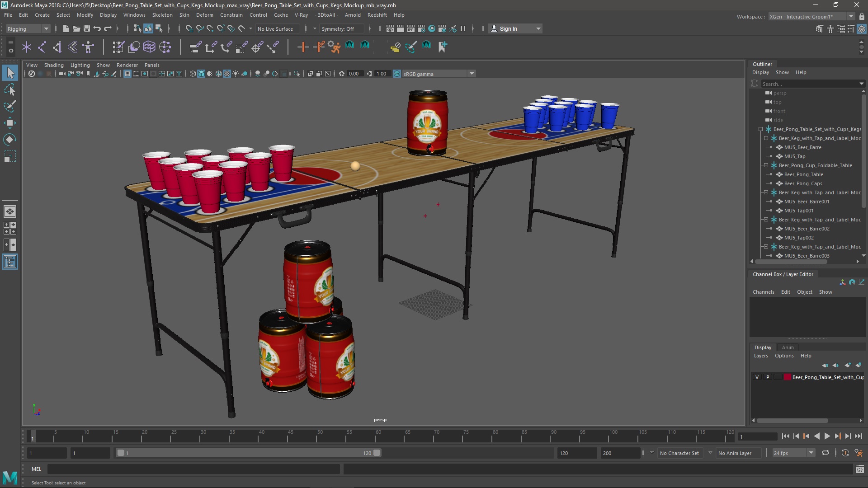Select the Rotate tool in toolbox
Viewport: 868px width, 488px height.
(x=10, y=140)
